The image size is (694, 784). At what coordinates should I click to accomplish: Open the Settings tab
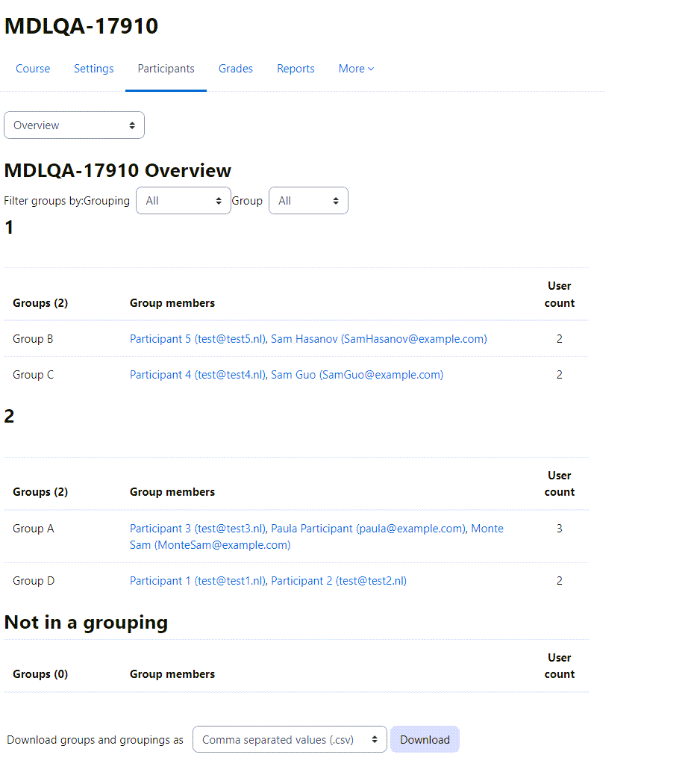(x=94, y=69)
